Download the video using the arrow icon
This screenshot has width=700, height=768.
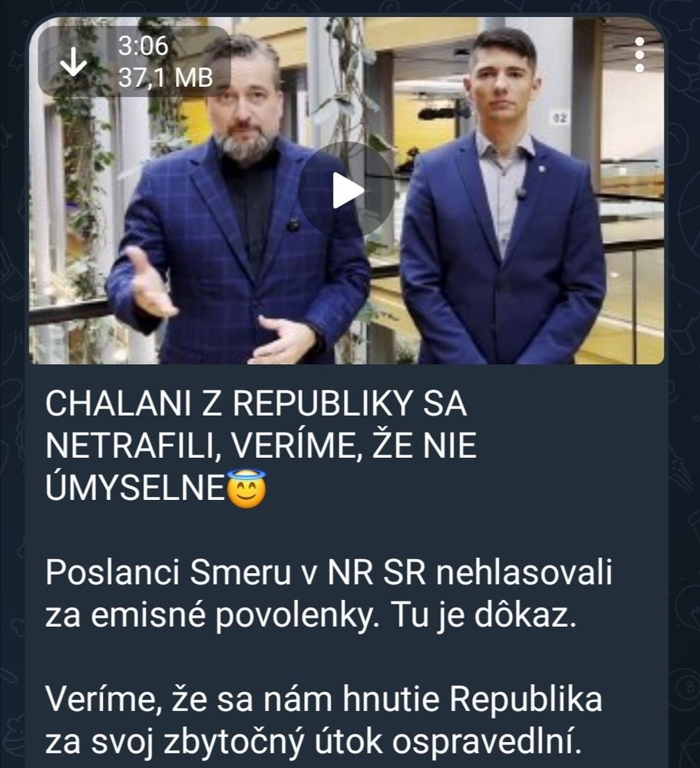pos(73,62)
